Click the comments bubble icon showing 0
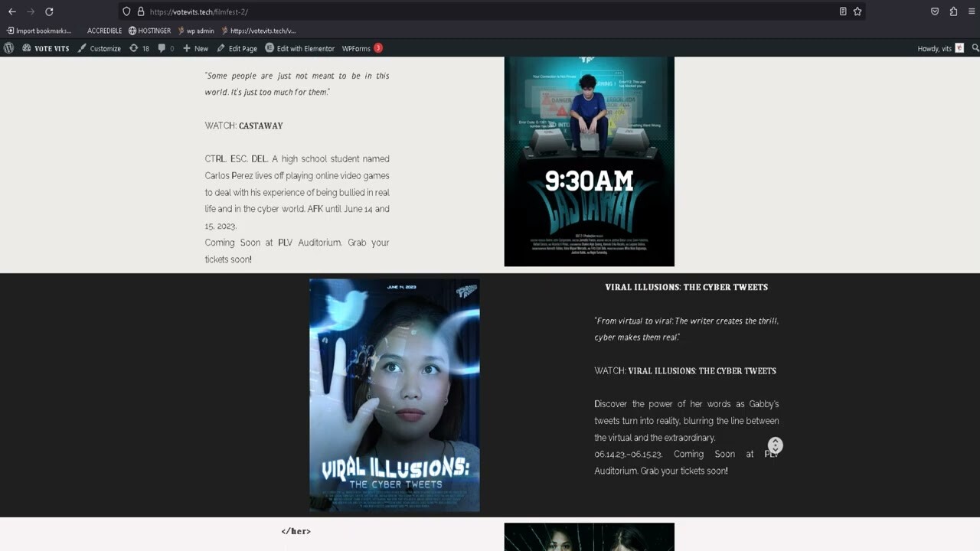980x551 pixels. pos(162,48)
